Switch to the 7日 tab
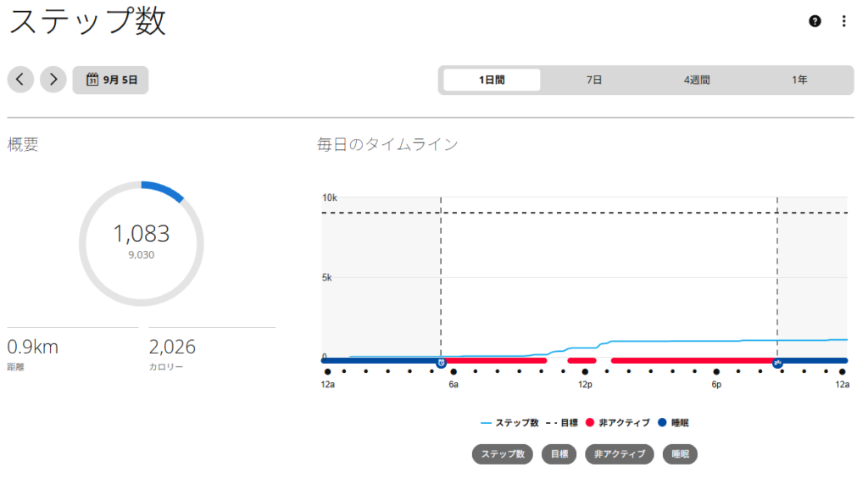 [594, 80]
